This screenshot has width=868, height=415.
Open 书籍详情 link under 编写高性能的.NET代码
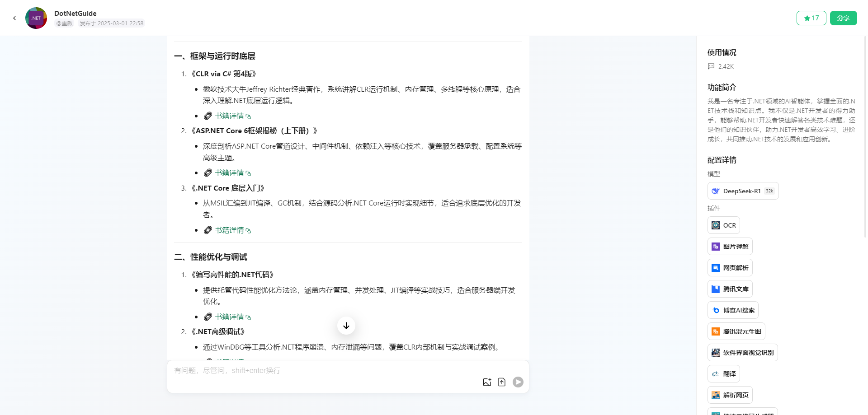[233, 317]
